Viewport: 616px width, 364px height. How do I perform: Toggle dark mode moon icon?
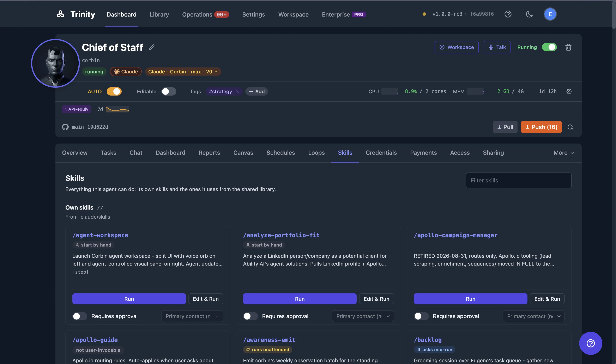[x=529, y=14]
